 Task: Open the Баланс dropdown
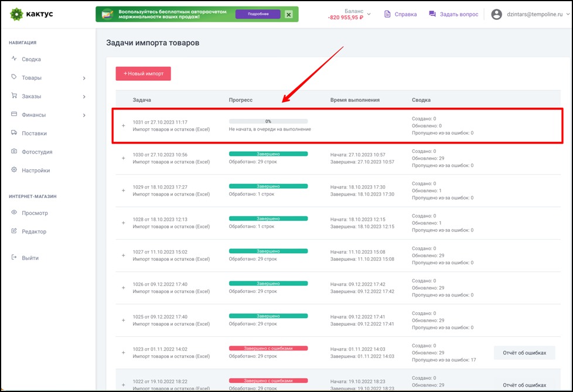click(369, 14)
